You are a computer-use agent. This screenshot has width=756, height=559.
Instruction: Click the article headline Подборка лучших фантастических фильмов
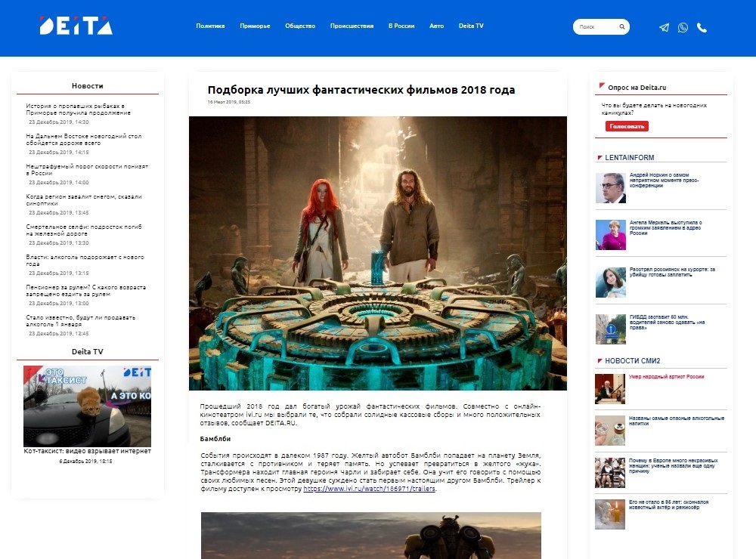[361, 90]
